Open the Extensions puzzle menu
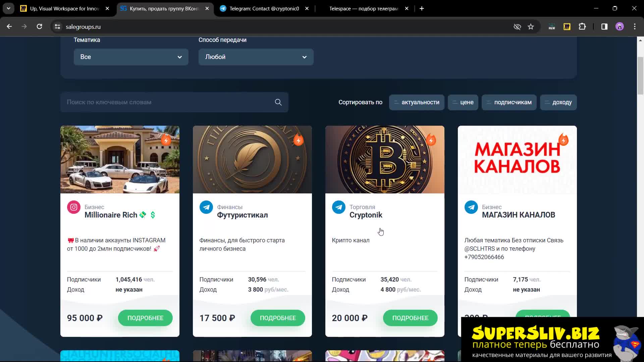Screen dimensions: 644x362 pos(582,26)
